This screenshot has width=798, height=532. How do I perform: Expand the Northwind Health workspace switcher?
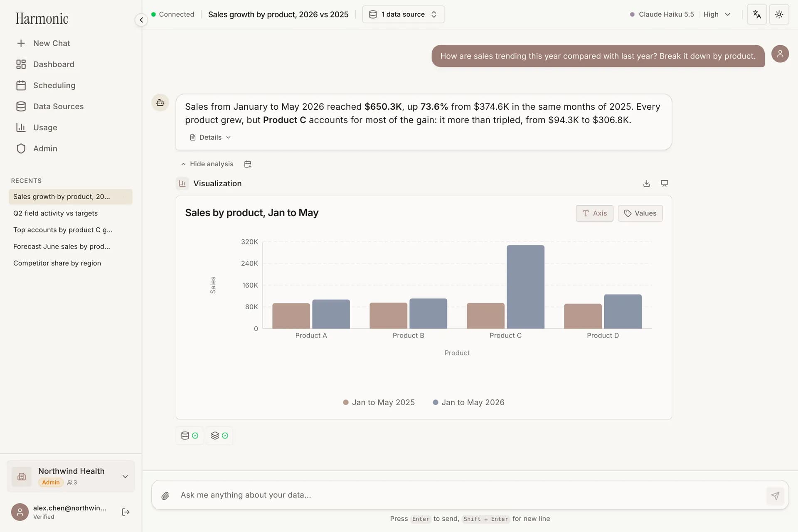(71, 476)
